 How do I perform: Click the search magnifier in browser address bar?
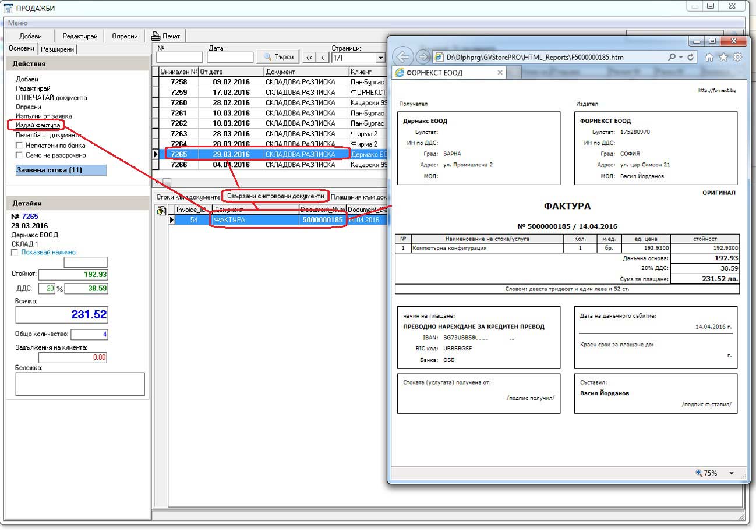pos(673,57)
